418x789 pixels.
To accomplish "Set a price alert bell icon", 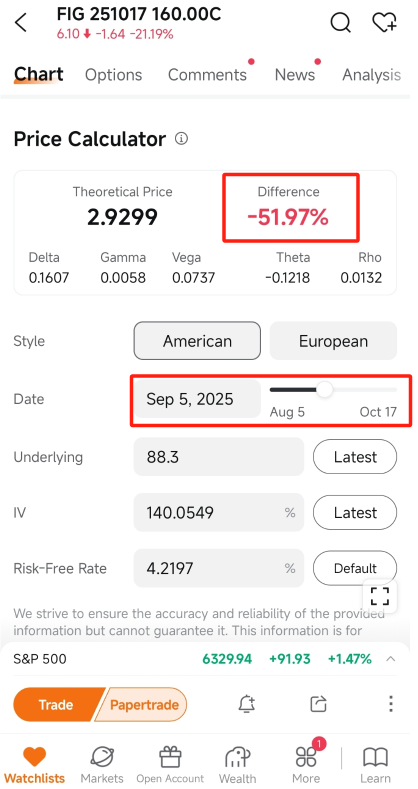I will 246,704.
